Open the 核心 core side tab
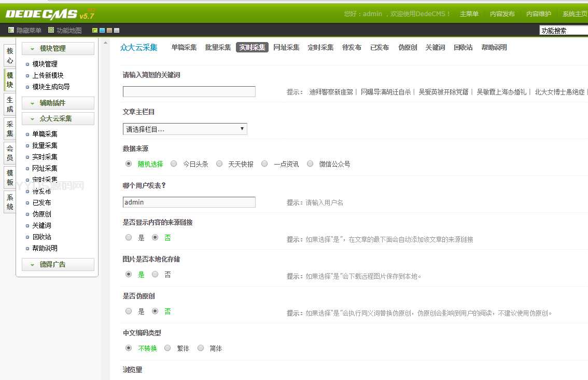 click(10, 56)
